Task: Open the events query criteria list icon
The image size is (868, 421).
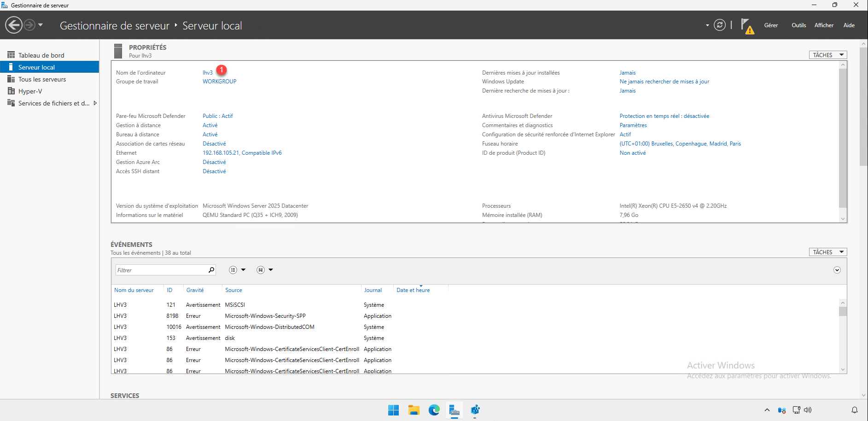Action: click(233, 270)
